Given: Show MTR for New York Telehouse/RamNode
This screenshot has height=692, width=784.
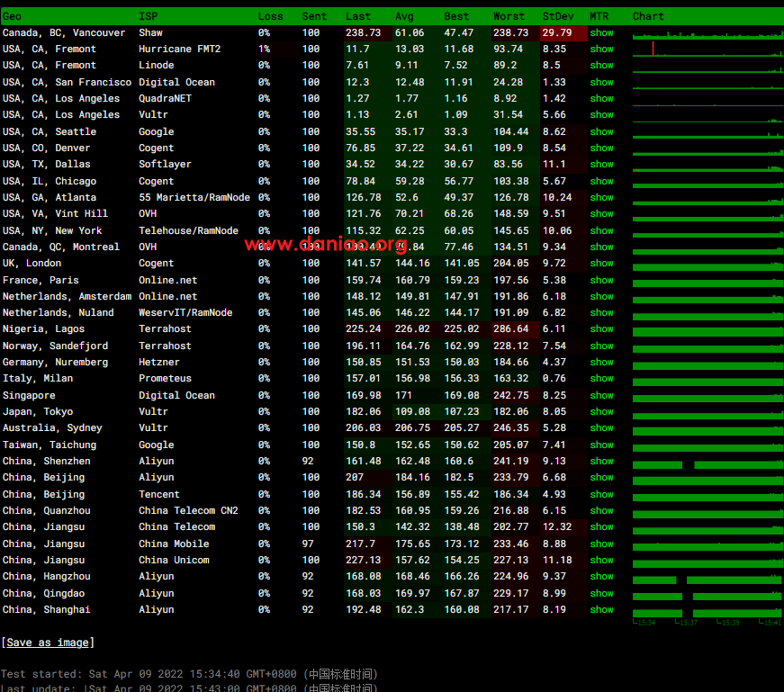Looking at the screenshot, I should [x=601, y=231].
